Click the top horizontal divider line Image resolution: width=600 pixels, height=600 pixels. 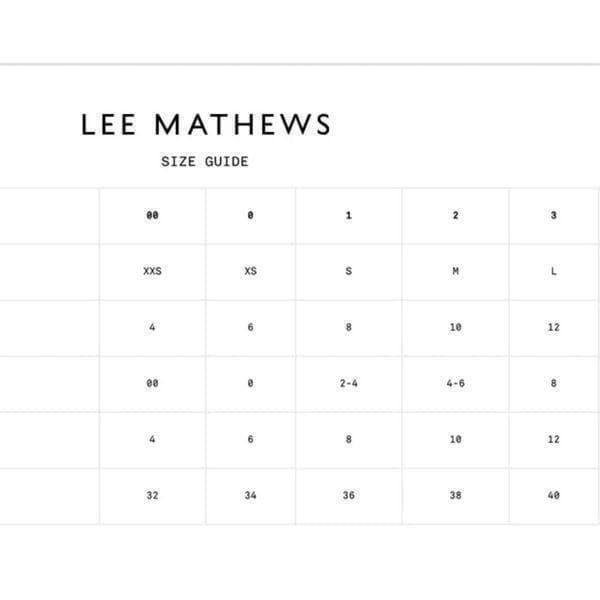300,64
